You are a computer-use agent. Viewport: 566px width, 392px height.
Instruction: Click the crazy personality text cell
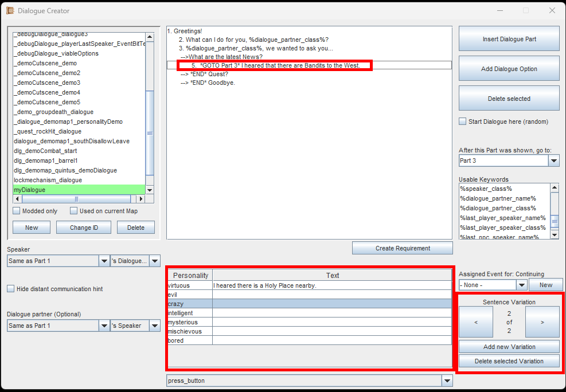(x=331, y=304)
